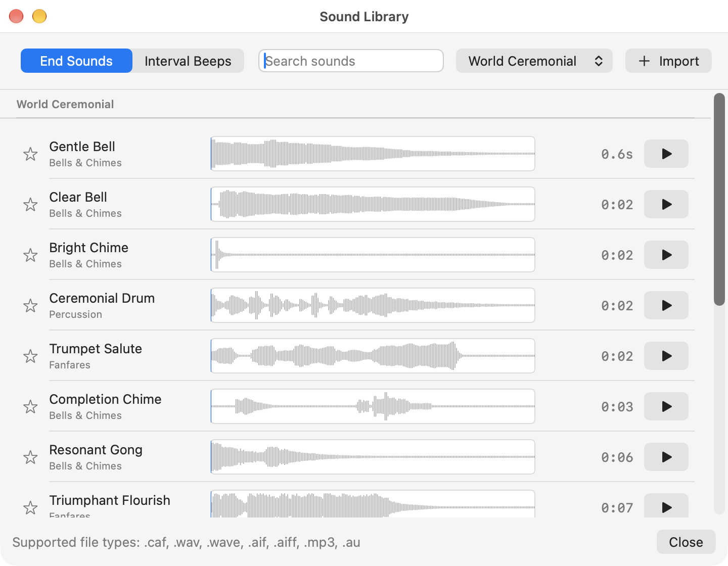Switch to the End Sounds tab
Image resolution: width=728 pixels, height=566 pixels.
click(76, 61)
